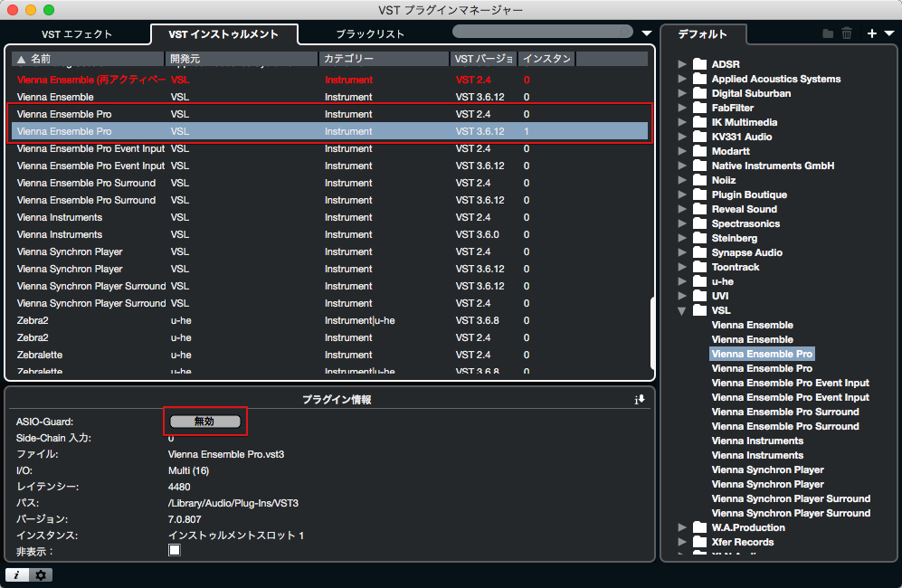Sort the list by the VST バージョン column header
The image size is (902, 588).
pos(484,59)
